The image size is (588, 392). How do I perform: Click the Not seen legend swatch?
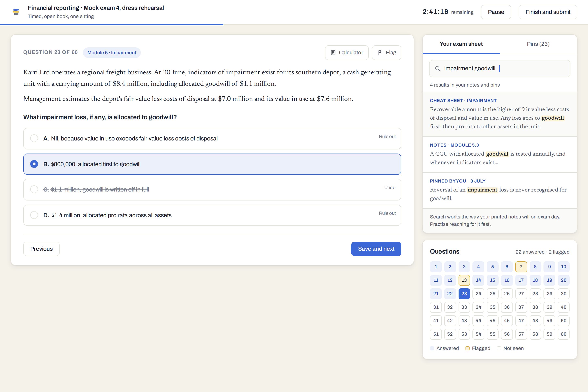[x=499, y=349]
